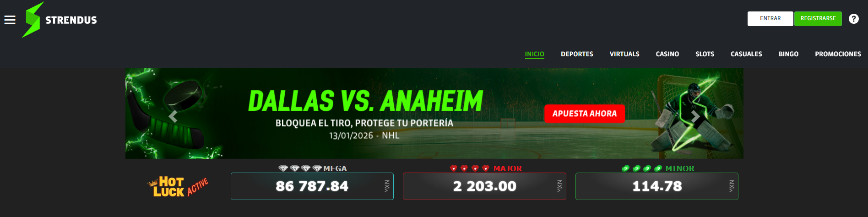868x217 pixels.
Task: Open the hamburger menu
Action: click(x=10, y=20)
